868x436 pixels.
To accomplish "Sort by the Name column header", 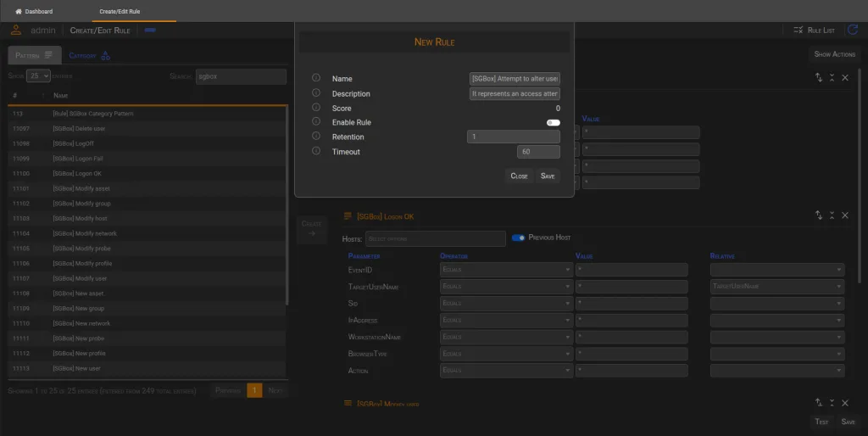I will click(61, 95).
